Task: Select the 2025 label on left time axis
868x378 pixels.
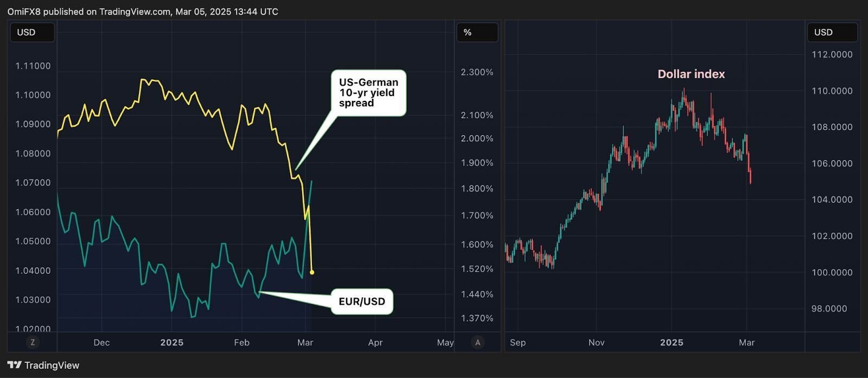Action: [171, 343]
